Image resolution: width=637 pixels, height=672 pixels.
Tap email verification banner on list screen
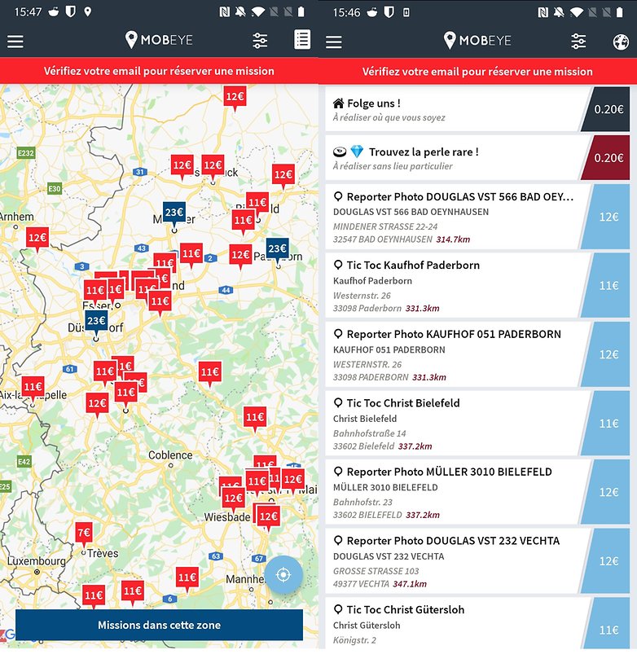pos(477,71)
